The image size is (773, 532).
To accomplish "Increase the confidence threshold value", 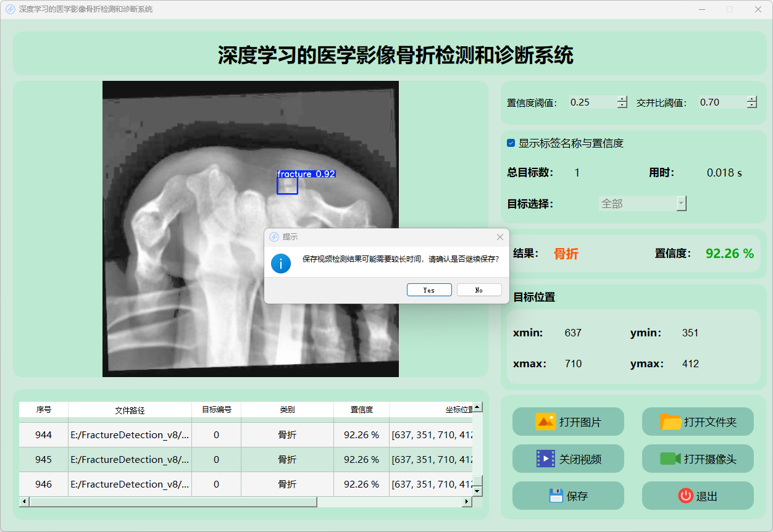I will pos(622,99).
